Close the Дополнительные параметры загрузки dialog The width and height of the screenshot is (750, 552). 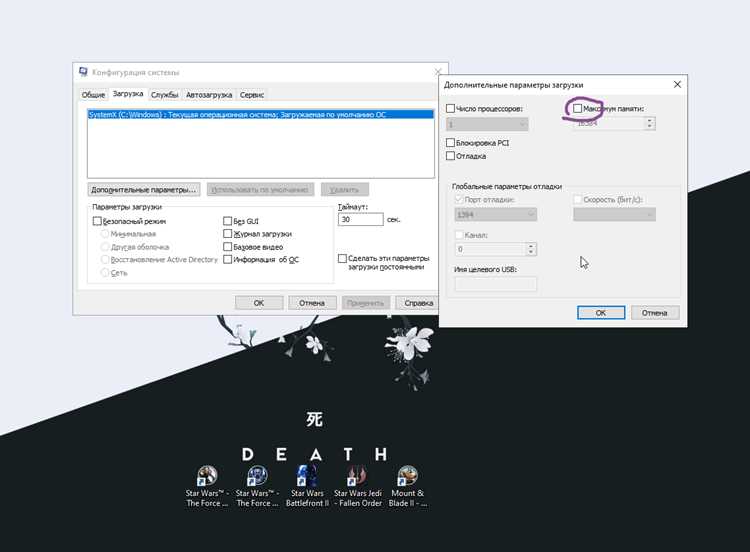(x=677, y=85)
